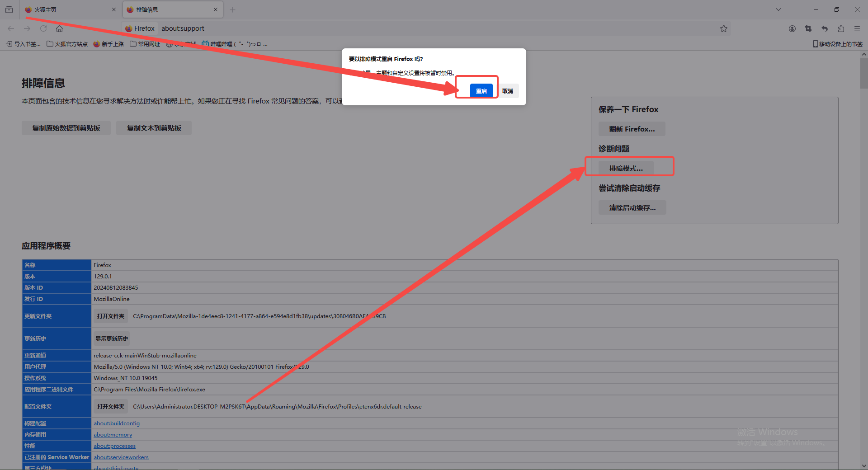Viewport: 868px width, 470px height.
Task: Start the screenshot crop tool
Action: 808,28
